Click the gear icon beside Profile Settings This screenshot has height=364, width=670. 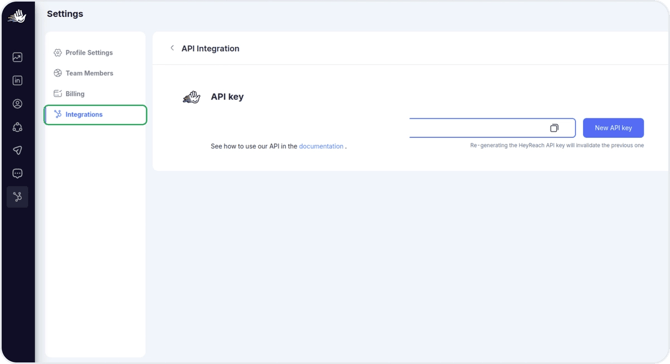[58, 53]
